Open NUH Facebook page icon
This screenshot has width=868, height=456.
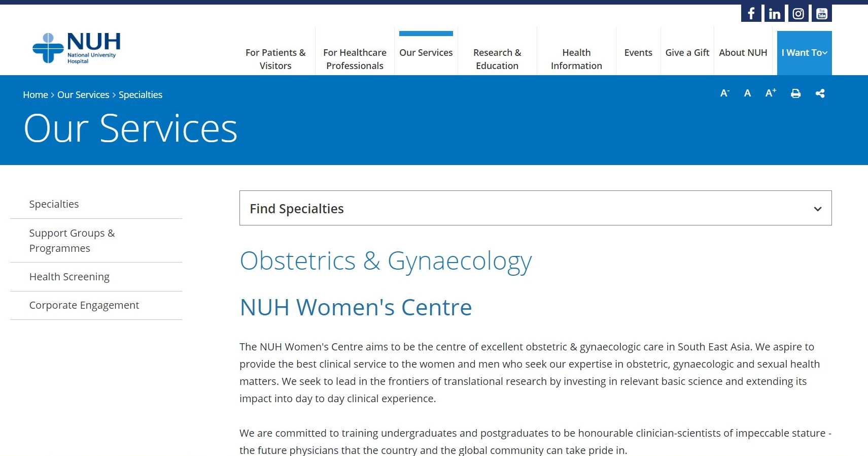pyautogui.click(x=751, y=13)
